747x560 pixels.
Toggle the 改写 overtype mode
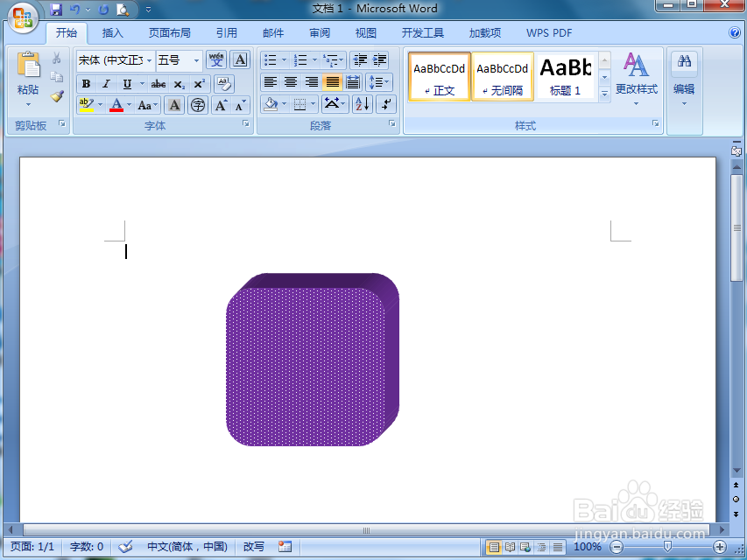point(253,546)
